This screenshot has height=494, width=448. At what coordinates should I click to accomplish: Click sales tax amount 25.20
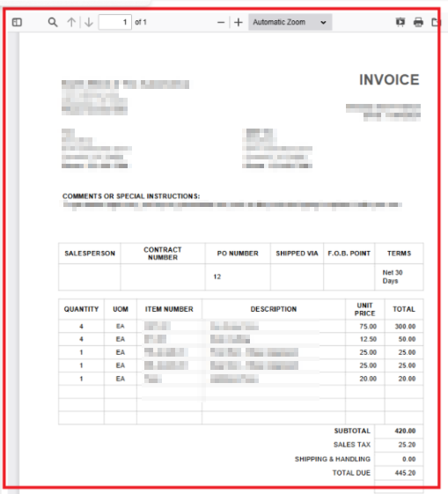[x=407, y=445]
